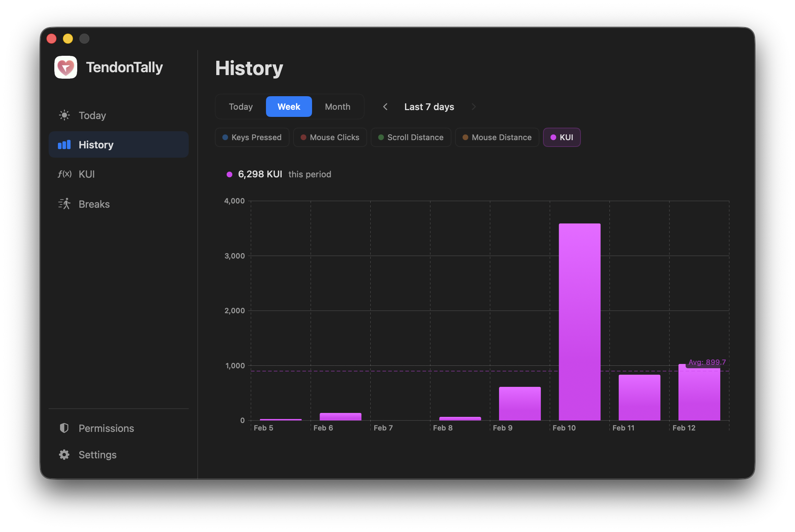Click the walking figure icon for Breaks
Viewport: 795px width, 532px height.
64,204
